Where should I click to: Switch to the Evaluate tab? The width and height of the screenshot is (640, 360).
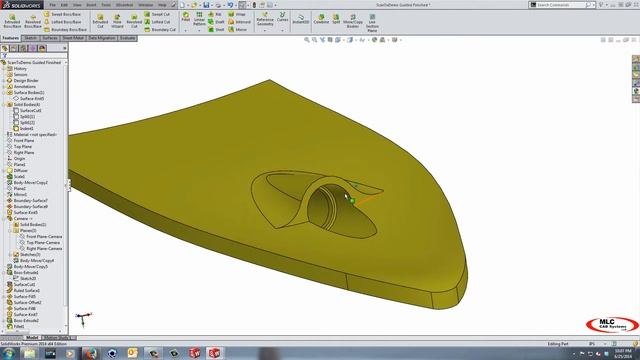tap(127, 38)
